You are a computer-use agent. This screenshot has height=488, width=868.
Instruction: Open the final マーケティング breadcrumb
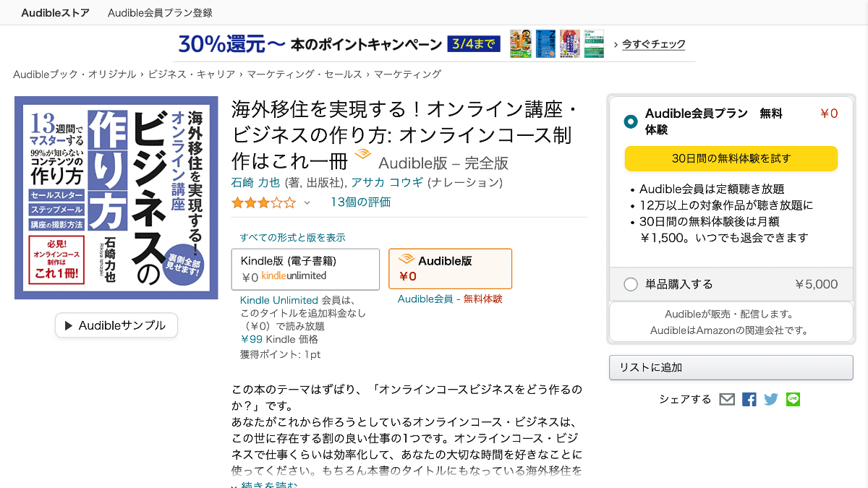[407, 74]
